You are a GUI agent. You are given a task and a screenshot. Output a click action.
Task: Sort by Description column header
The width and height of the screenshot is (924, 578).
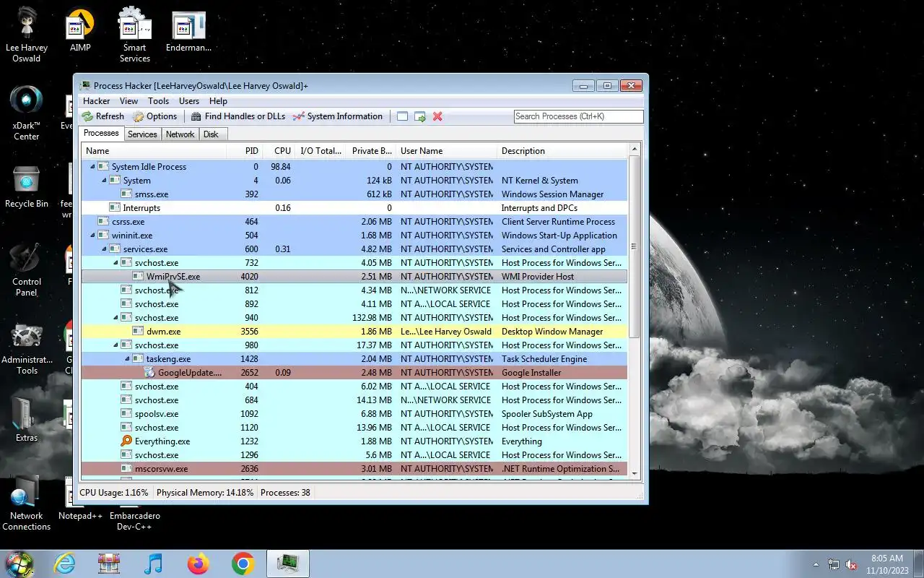click(563, 151)
